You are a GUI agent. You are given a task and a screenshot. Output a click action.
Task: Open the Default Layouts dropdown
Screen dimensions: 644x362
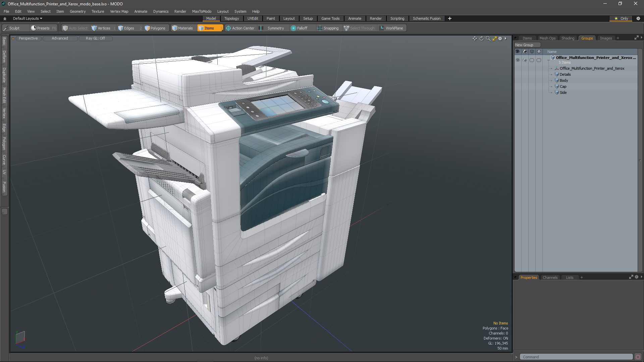click(x=28, y=18)
